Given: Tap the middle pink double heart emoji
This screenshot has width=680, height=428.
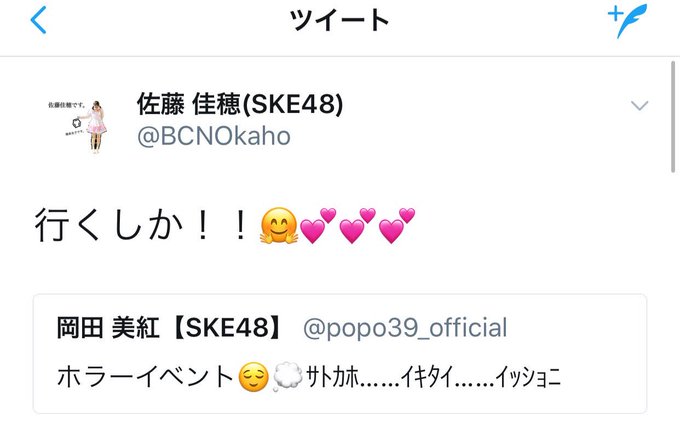Looking at the screenshot, I should (357, 225).
